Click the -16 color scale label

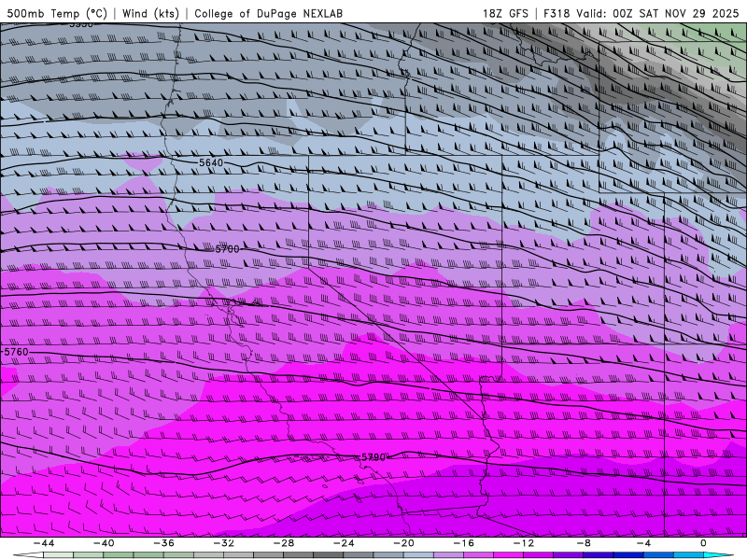click(x=464, y=543)
